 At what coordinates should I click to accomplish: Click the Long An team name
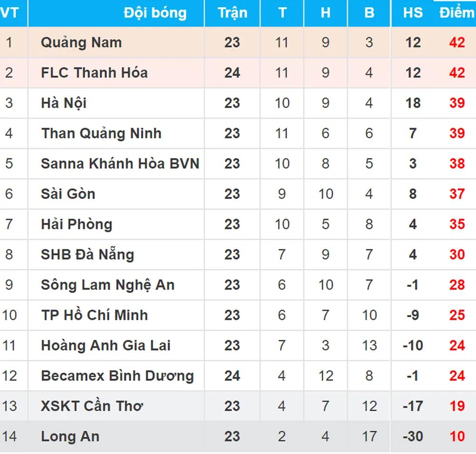pos(70,436)
